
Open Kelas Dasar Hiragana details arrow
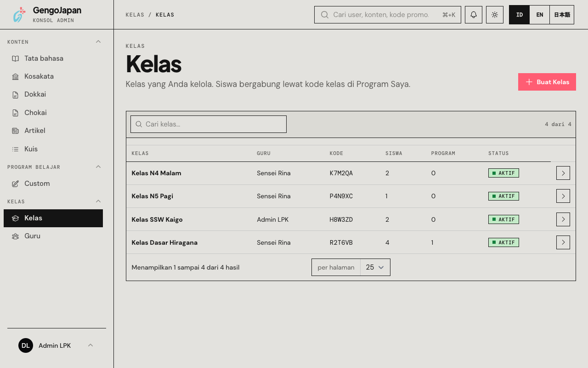[563, 242]
